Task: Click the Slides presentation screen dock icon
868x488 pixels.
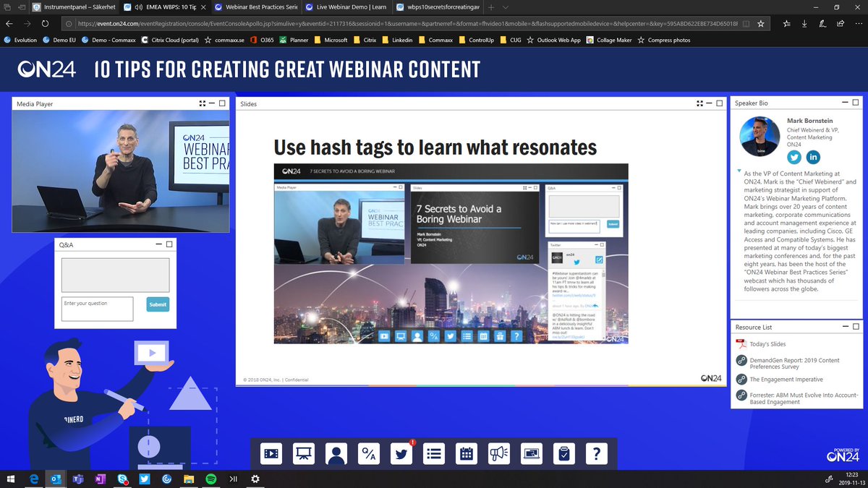Action: pyautogui.click(x=304, y=454)
